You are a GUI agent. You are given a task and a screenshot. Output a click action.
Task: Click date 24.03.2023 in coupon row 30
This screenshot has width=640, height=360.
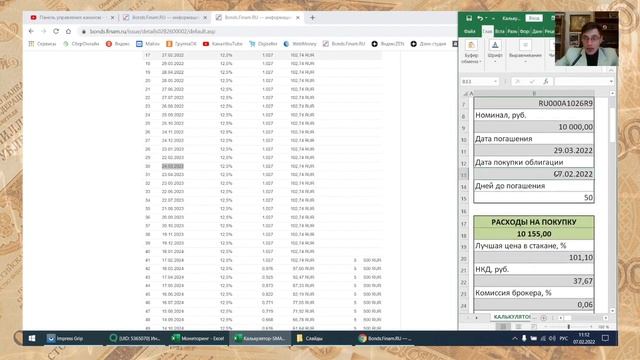173,166
